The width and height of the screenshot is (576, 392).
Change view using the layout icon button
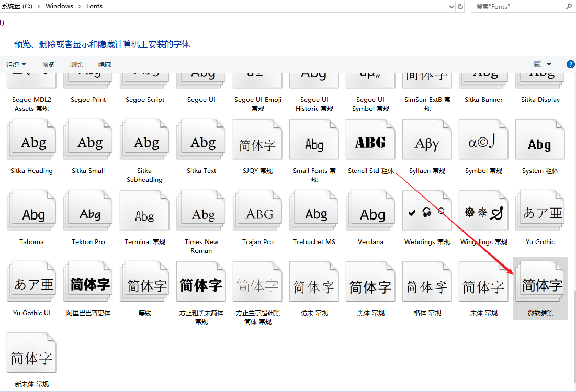[x=538, y=64]
